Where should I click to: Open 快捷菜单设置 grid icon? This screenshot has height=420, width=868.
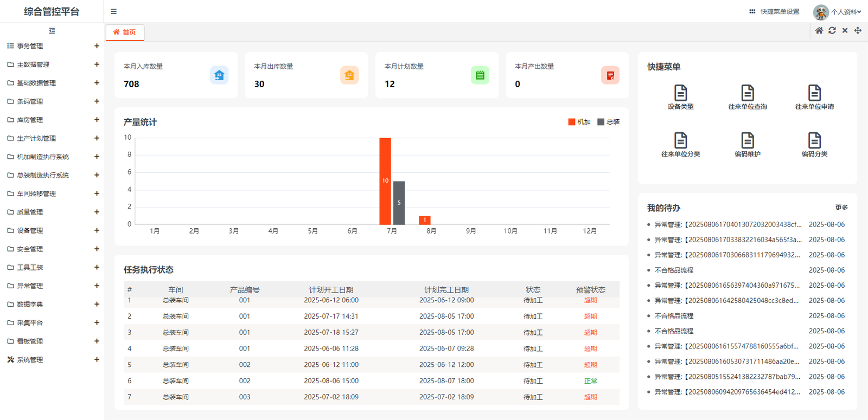pos(752,11)
